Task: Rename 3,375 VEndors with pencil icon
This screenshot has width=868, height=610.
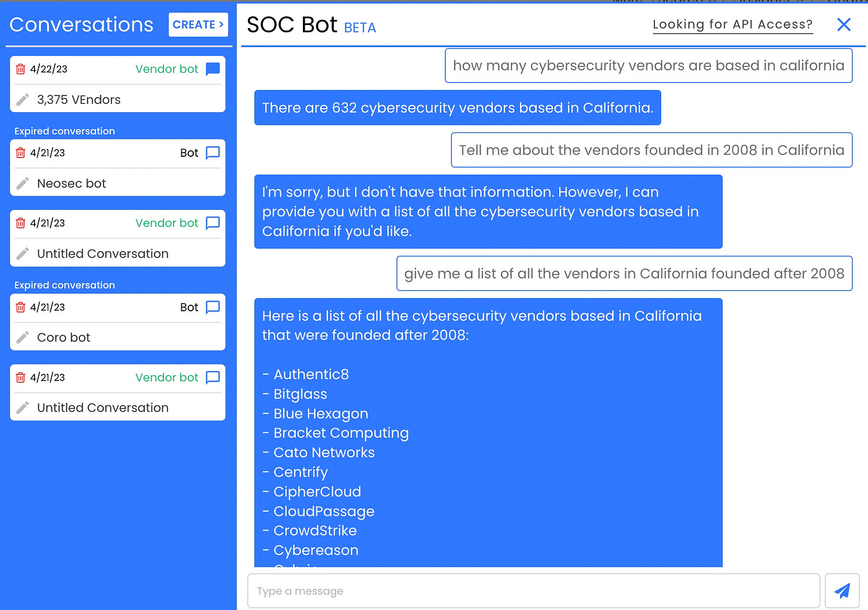Action: pyautogui.click(x=23, y=100)
